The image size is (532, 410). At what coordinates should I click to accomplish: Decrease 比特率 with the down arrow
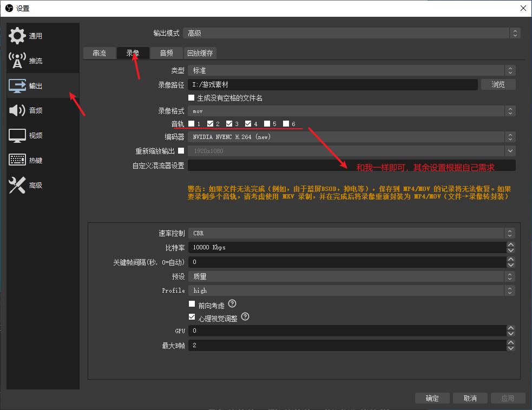pyautogui.click(x=511, y=250)
